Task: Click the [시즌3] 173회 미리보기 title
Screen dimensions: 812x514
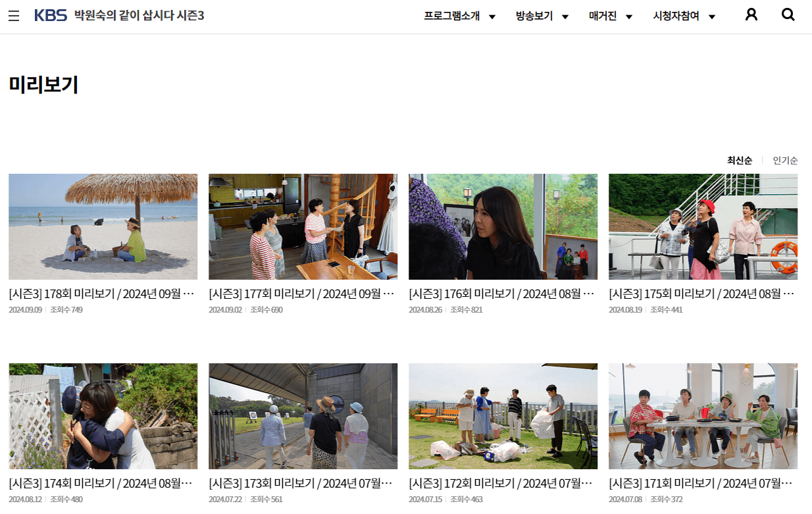Action: 302,483
